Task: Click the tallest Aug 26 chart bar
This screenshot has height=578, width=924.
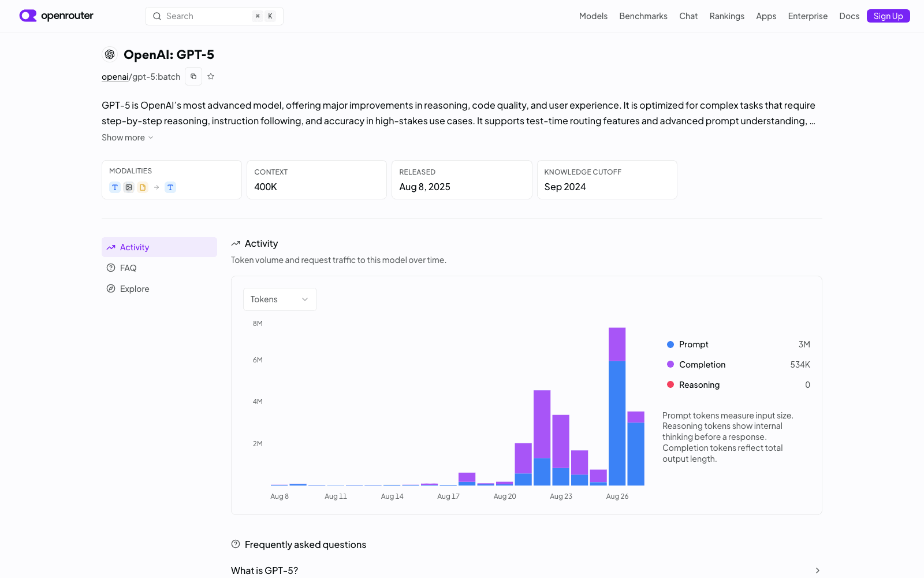Action: (617, 406)
